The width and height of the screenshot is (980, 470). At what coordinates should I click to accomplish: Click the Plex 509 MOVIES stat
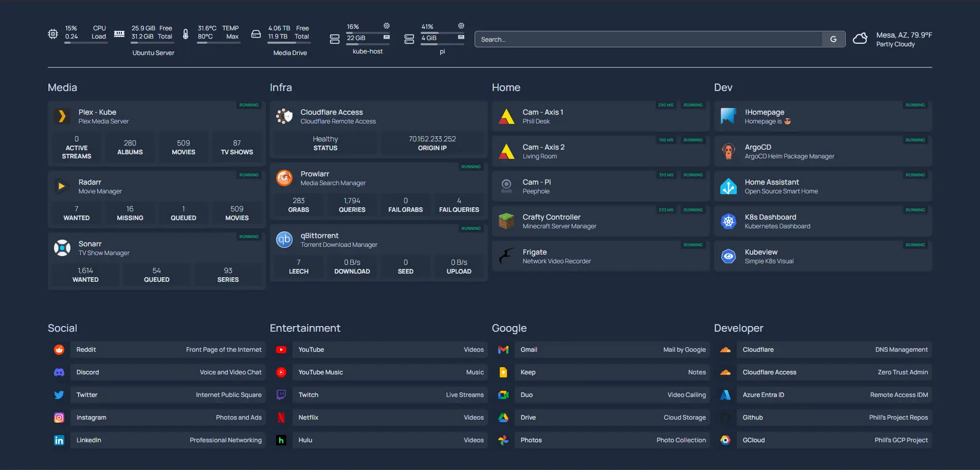pos(184,148)
